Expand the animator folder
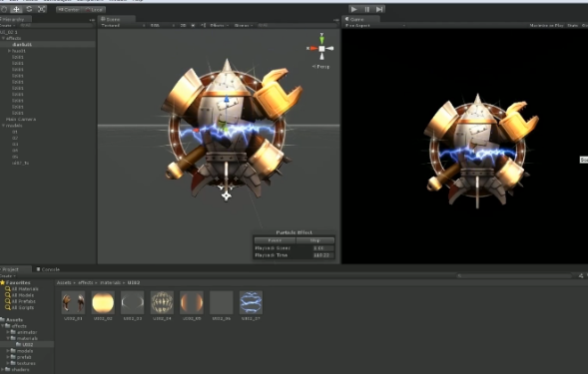Screen dimensions: 588x374 tap(8, 332)
